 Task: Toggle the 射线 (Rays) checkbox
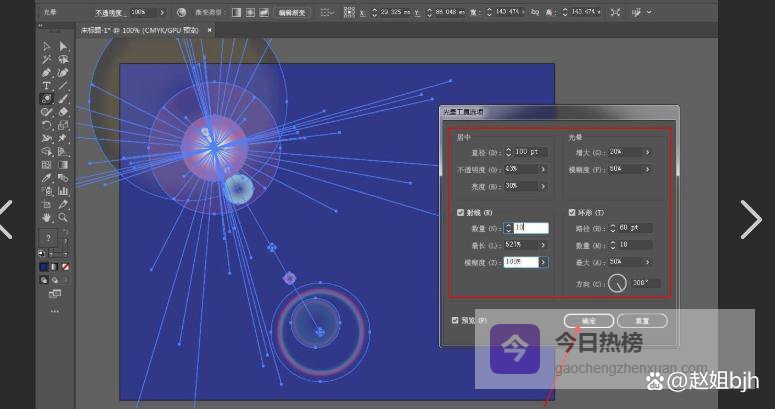[460, 212]
